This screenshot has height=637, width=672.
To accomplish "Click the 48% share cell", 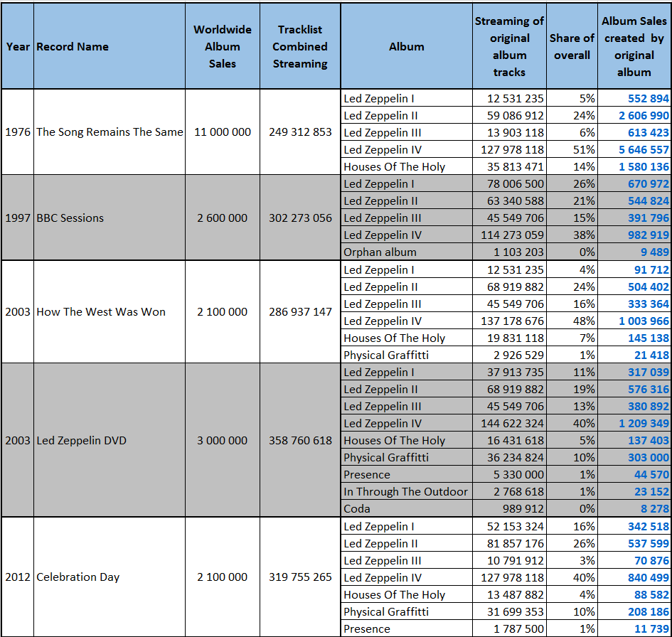I will 572,321.
